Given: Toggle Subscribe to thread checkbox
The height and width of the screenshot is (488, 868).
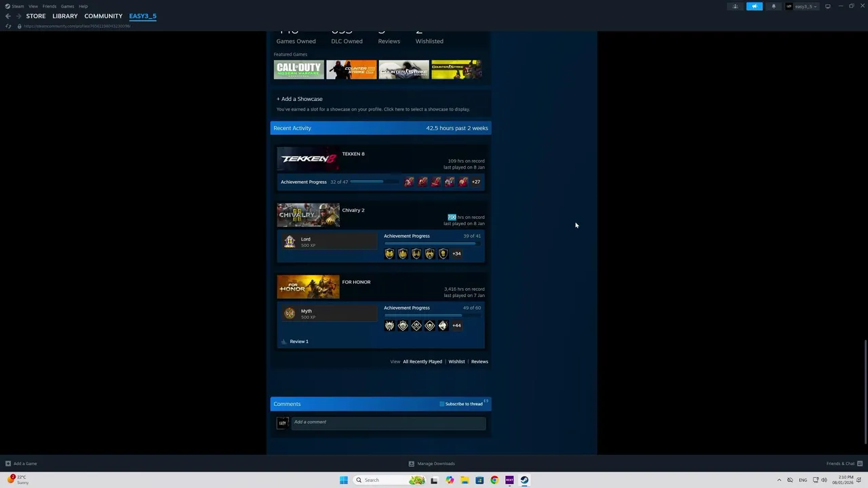Looking at the screenshot, I should [442, 404].
